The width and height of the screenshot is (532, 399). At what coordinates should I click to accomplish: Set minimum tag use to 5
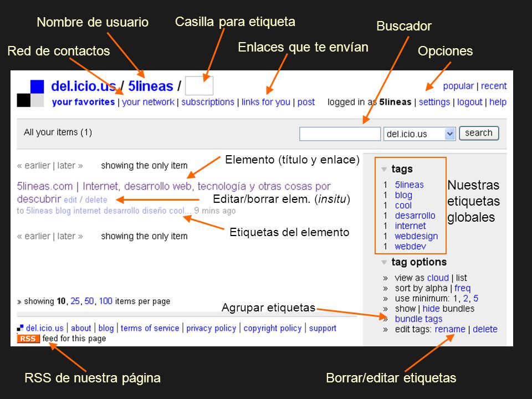coord(475,299)
